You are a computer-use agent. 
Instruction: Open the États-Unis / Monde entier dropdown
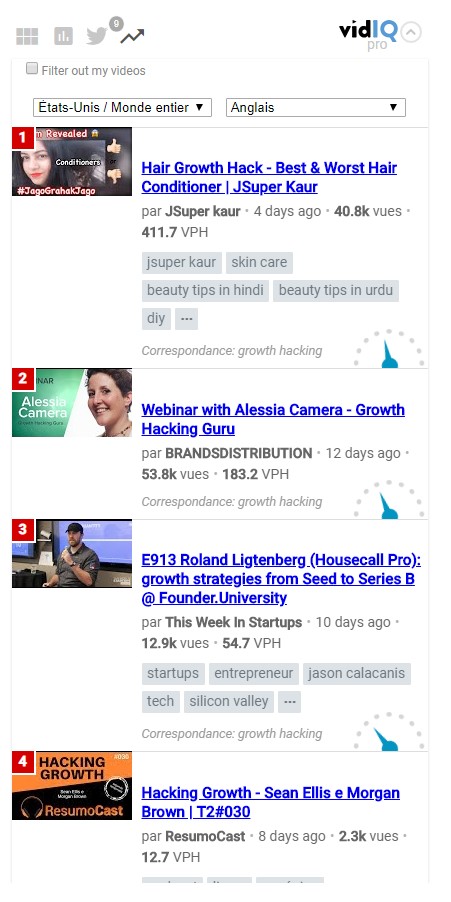tap(123, 108)
